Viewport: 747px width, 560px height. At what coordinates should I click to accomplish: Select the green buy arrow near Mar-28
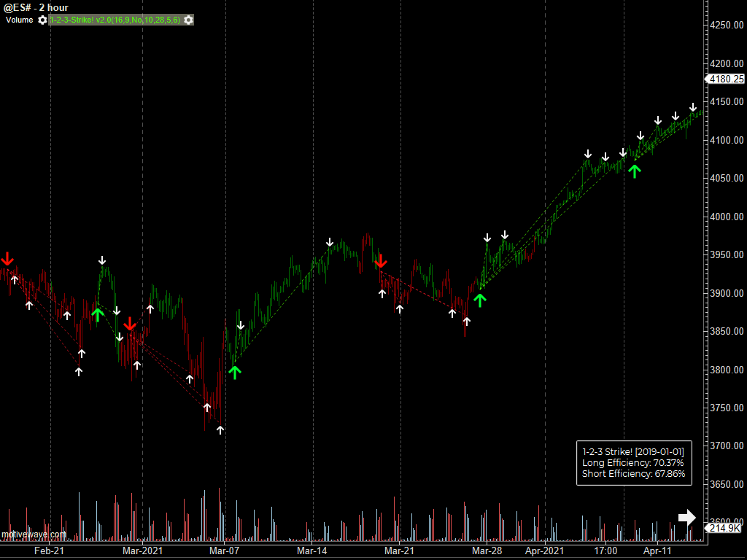point(479,300)
